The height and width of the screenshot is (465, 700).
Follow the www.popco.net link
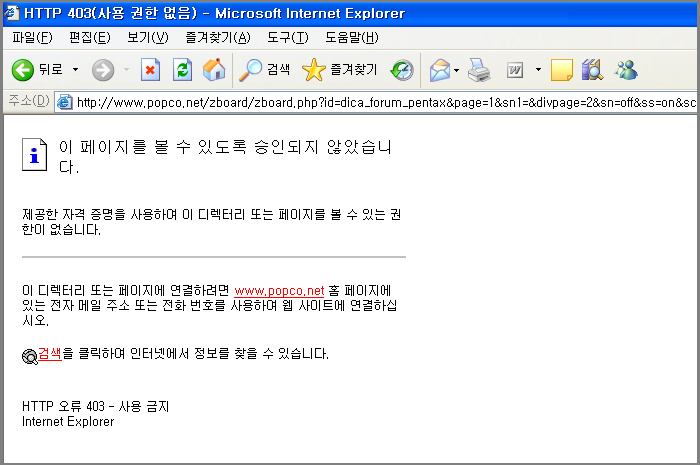click(279, 291)
